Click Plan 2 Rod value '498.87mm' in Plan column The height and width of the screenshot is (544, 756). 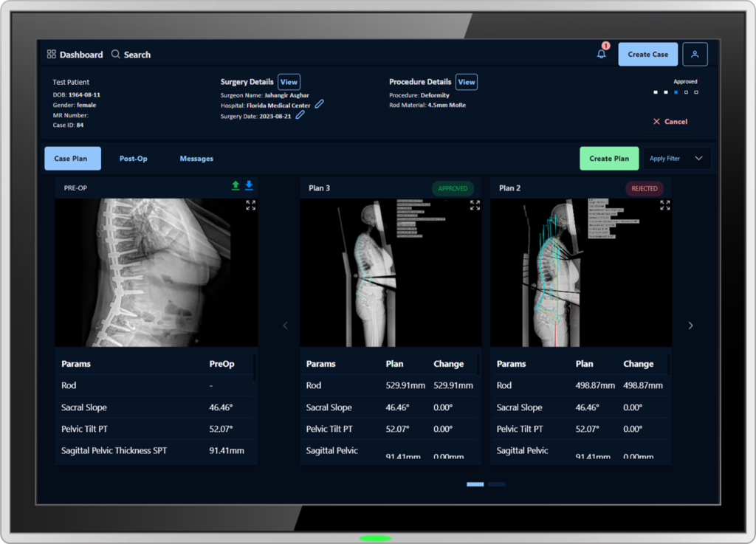(595, 385)
